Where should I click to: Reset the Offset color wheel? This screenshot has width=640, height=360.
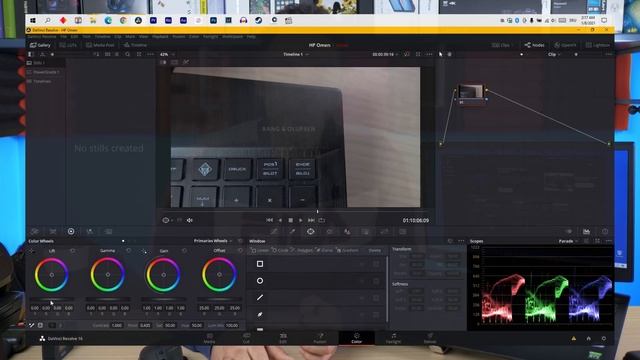point(240,251)
